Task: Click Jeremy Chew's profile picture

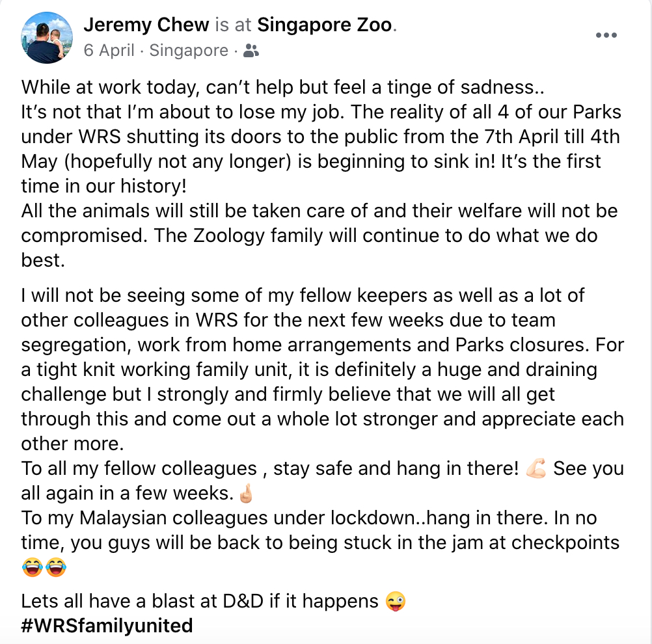Action: 47,38
